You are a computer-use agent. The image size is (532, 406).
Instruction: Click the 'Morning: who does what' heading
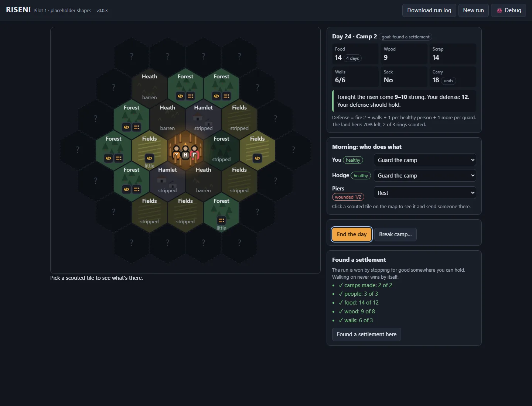pyautogui.click(x=366, y=147)
